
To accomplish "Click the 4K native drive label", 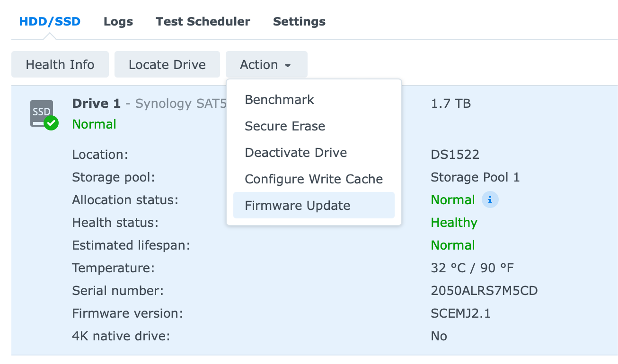I will click(x=121, y=336).
